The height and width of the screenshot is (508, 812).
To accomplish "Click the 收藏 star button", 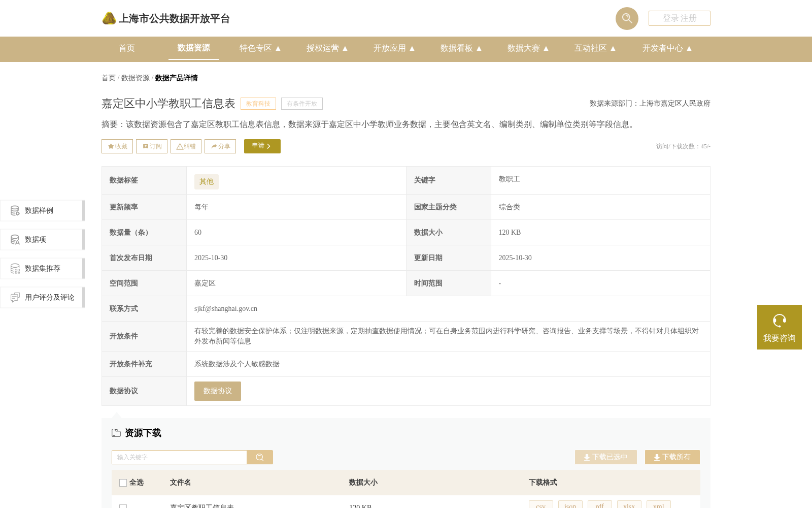I will coord(117,146).
